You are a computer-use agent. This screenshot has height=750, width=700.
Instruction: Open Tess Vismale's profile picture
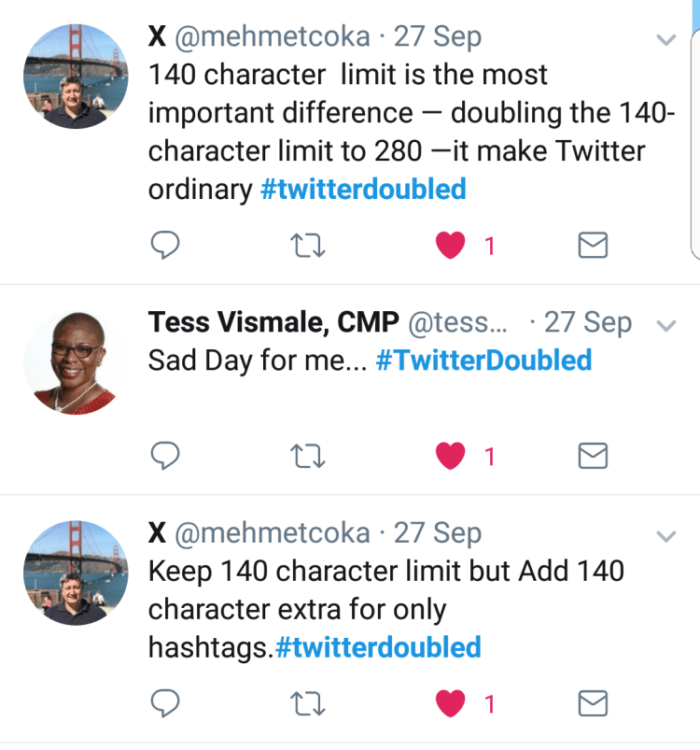(x=76, y=361)
